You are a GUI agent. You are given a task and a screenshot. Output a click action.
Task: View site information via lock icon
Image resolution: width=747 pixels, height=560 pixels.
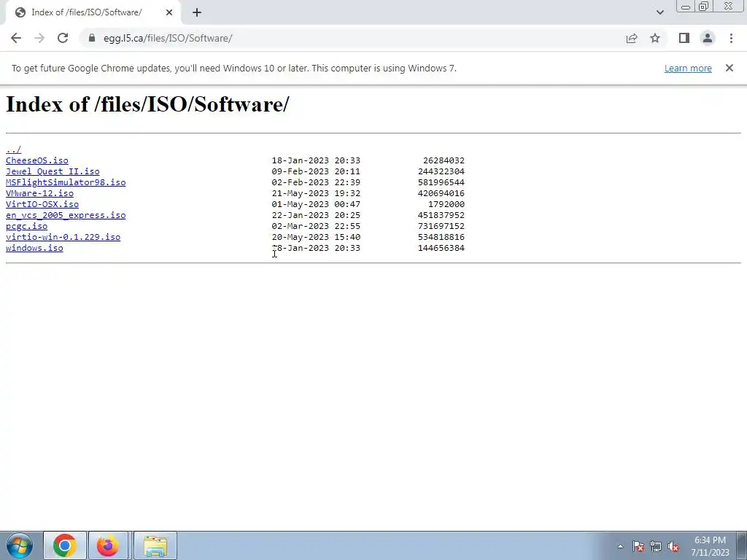pyautogui.click(x=92, y=38)
